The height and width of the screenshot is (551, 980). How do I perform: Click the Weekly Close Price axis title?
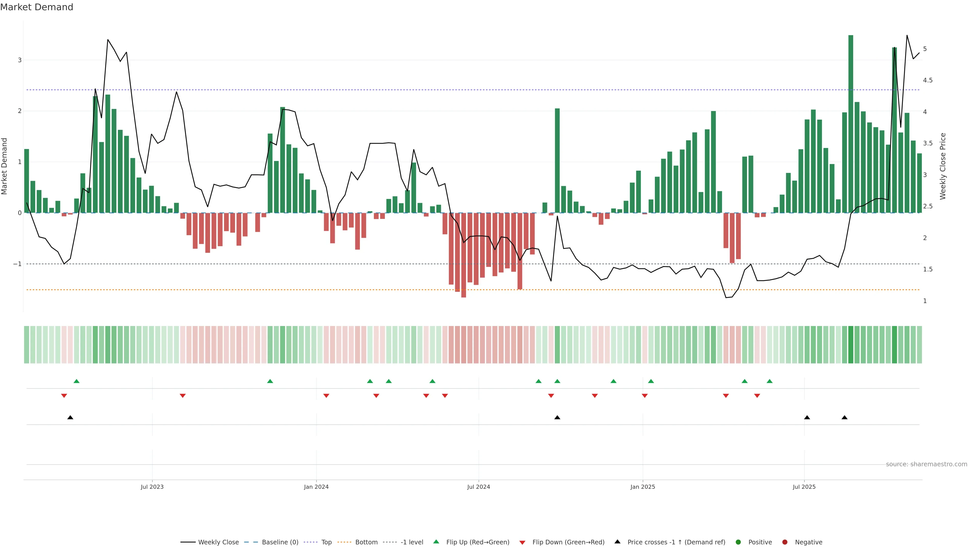pos(943,166)
